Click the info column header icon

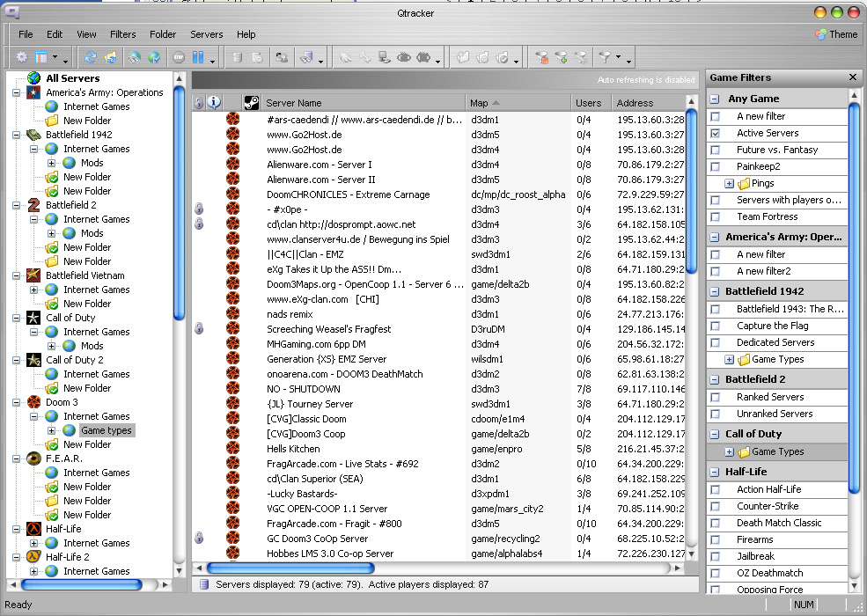[214, 102]
